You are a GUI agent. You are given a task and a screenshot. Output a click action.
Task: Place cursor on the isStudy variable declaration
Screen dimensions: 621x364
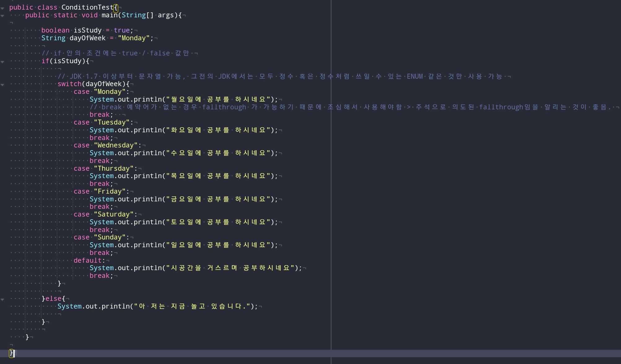[87, 30]
